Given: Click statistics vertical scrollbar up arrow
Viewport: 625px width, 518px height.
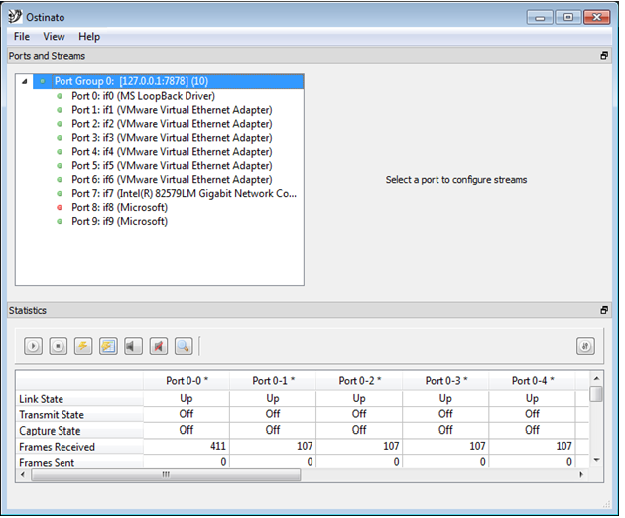Looking at the screenshot, I should (x=596, y=378).
